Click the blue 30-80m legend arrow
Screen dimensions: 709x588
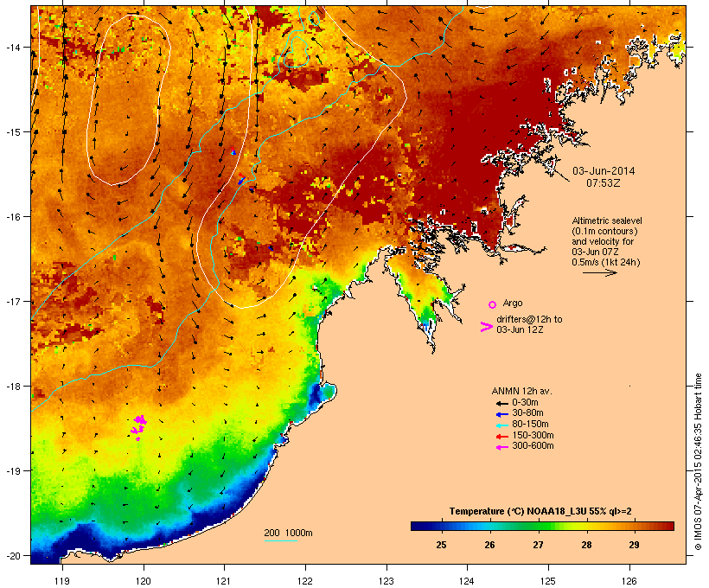coord(502,414)
